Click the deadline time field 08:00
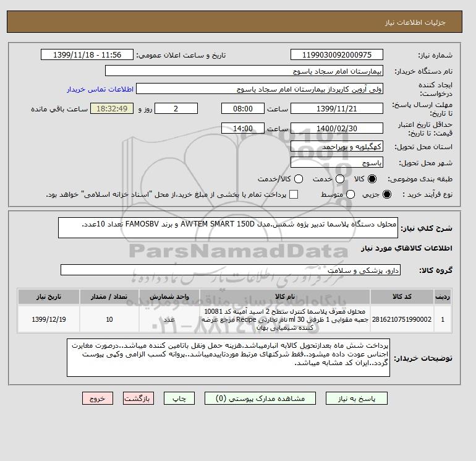This screenshot has height=461, width=476. point(243,108)
